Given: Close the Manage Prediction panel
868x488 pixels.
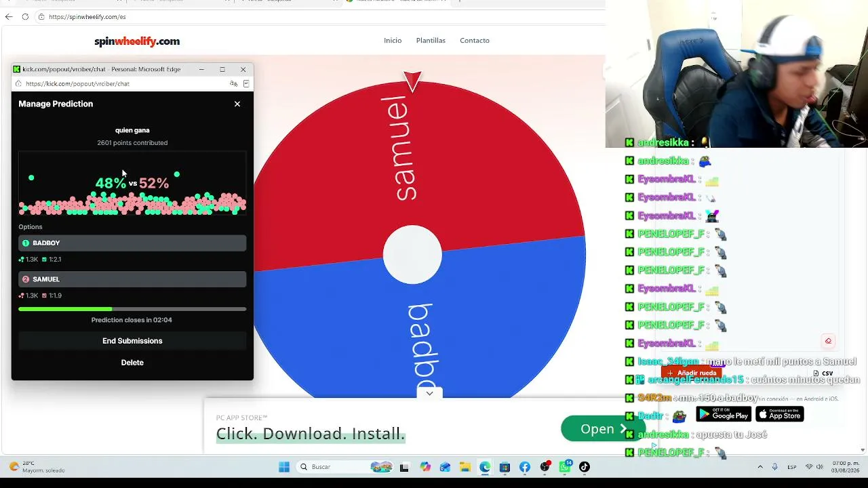Looking at the screenshot, I should (x=237, y=104).
